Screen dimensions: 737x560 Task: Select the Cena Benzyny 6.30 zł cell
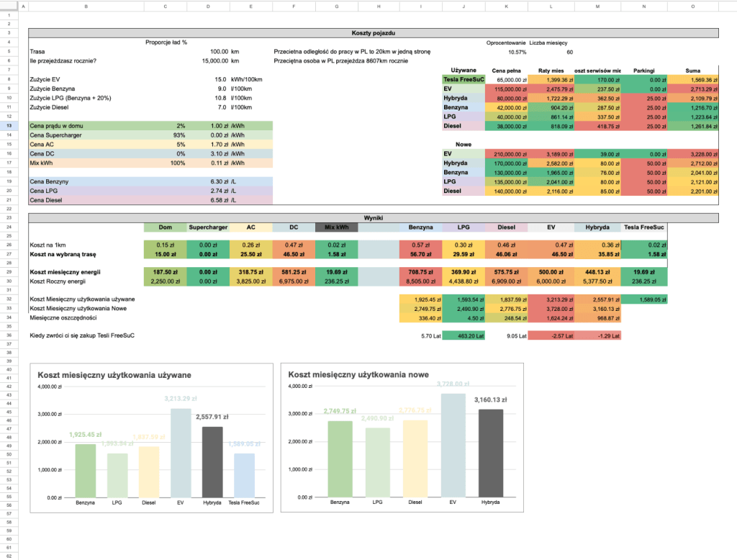pos(208,181)
